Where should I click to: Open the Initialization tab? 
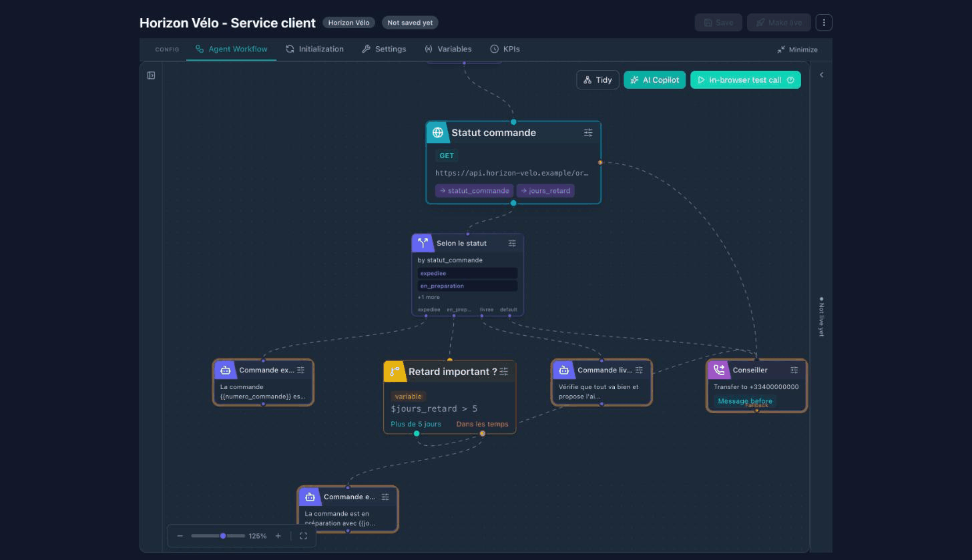314,49
